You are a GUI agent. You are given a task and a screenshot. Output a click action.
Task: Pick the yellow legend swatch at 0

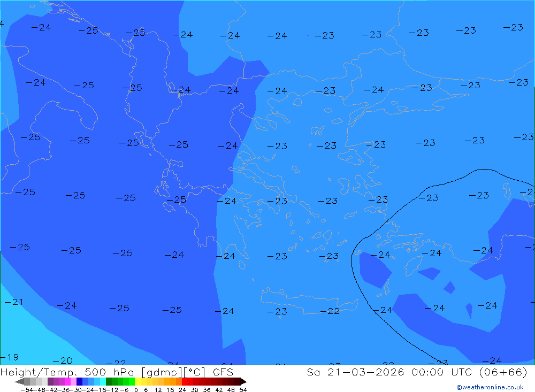137,382
